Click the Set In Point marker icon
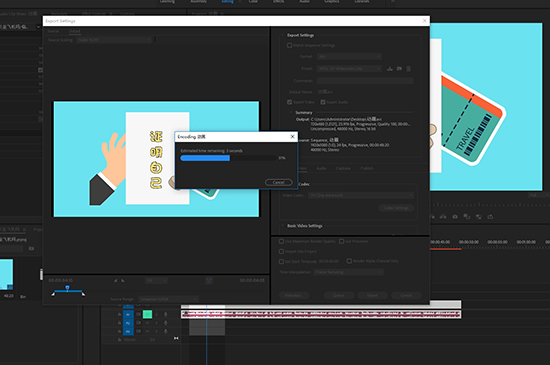This screenshot has height=365, width=550. pyautogui.click(x=115, y=280)
